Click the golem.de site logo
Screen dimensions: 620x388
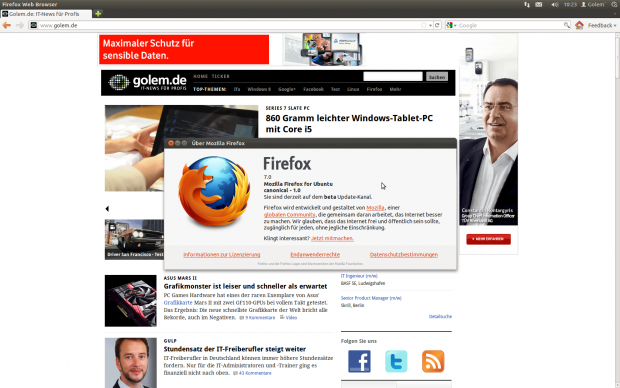(147, 82)
